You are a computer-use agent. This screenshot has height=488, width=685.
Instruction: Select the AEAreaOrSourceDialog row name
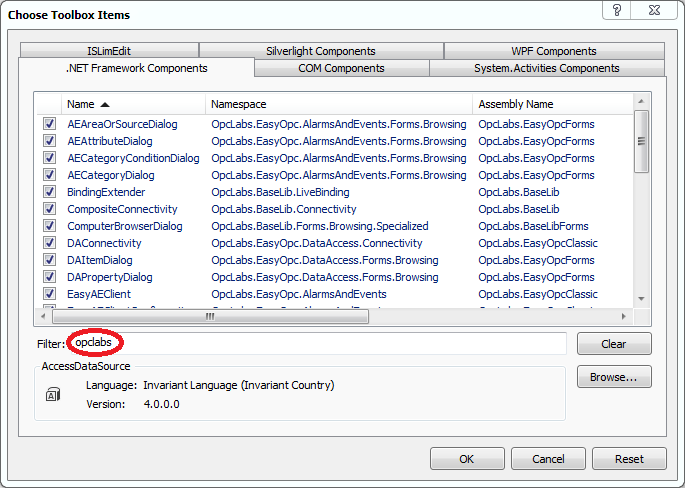pos(122,124)
